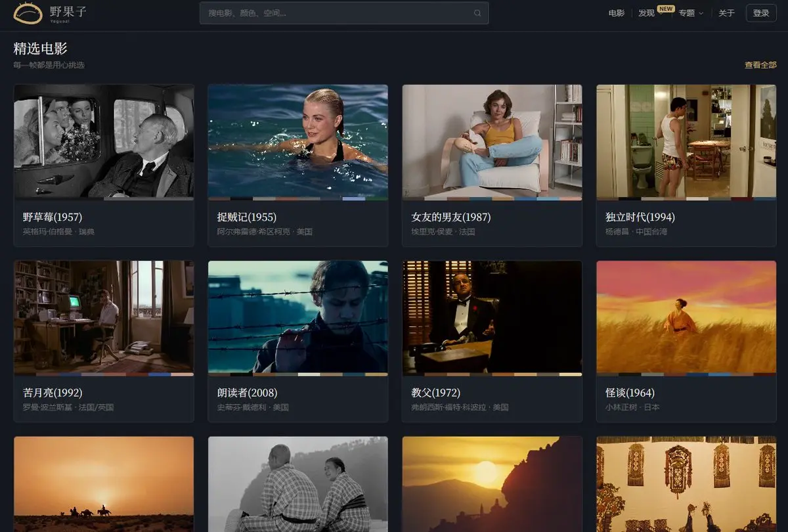The width and height of the screenshot is (788, 532).
Task: Open the two plaid-robed men thumbnail
Action: (x=298, y=484)
